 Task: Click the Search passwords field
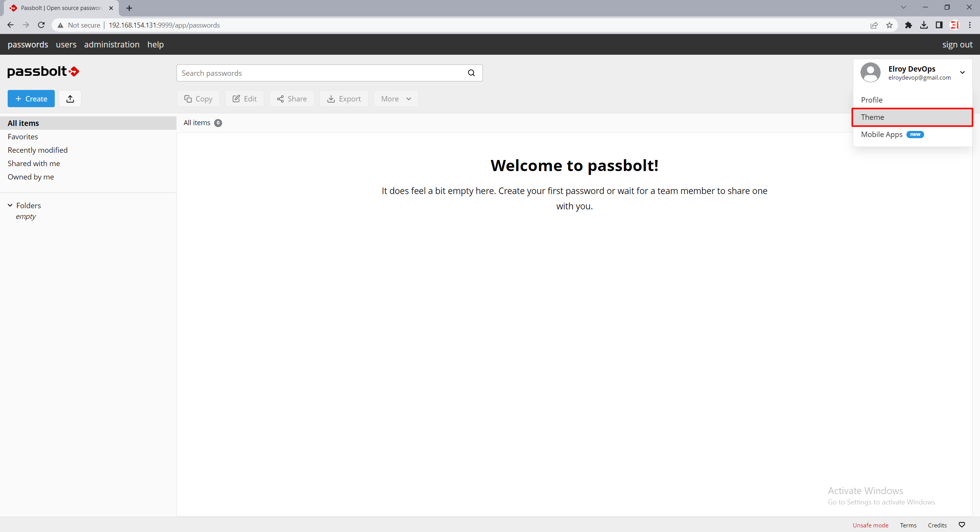(329, 73)
